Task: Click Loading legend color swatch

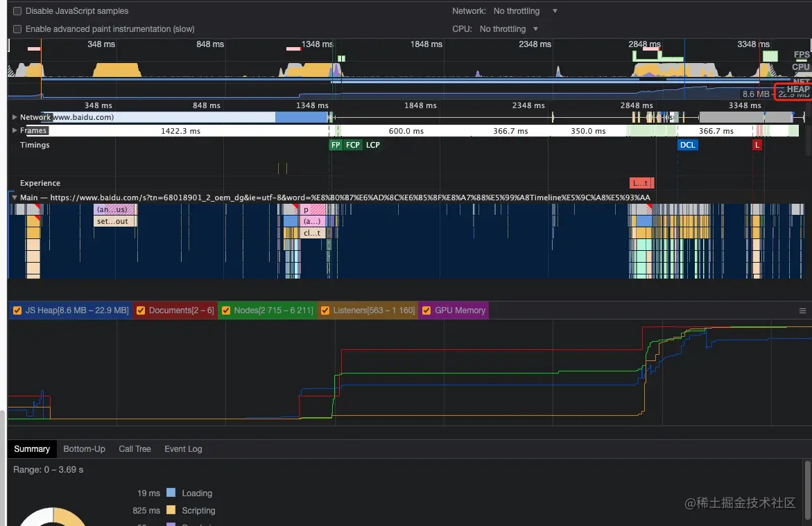Action: click(171, 493)
